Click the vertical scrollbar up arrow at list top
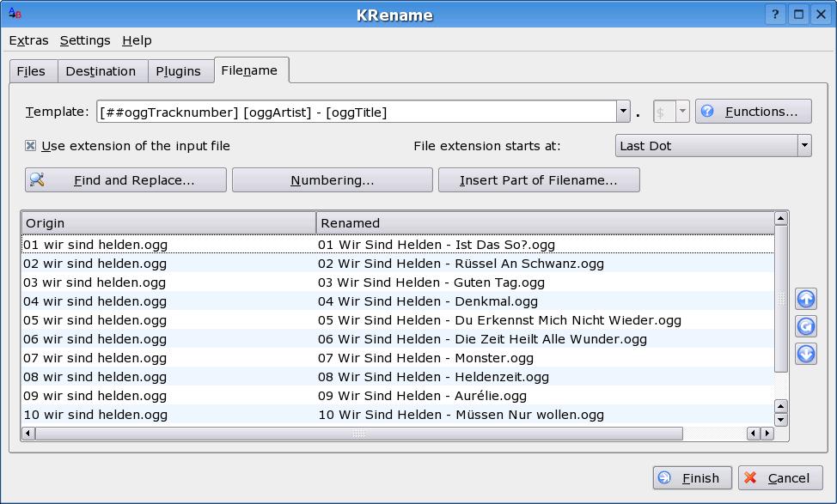 click(781, 218)
